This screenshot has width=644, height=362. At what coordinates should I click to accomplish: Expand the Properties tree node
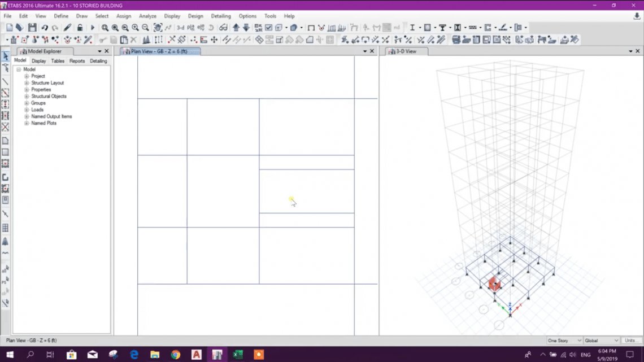(x=27, y=89)
